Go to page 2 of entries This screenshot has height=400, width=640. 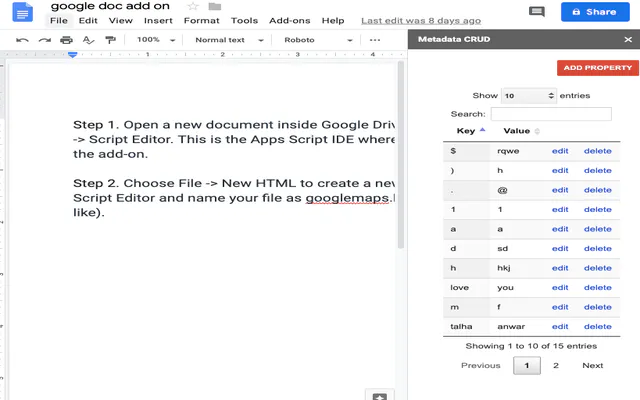pos(556,365)
